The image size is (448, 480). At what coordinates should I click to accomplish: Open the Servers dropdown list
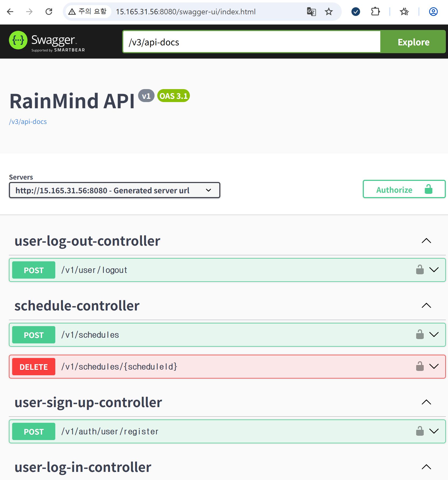tap(115, 190)
